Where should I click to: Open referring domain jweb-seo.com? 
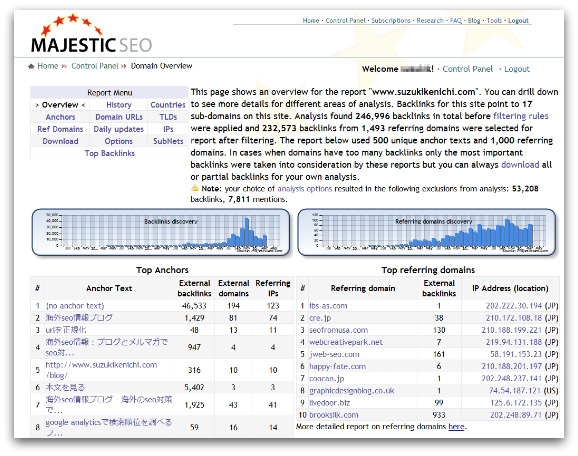[334, 355]
